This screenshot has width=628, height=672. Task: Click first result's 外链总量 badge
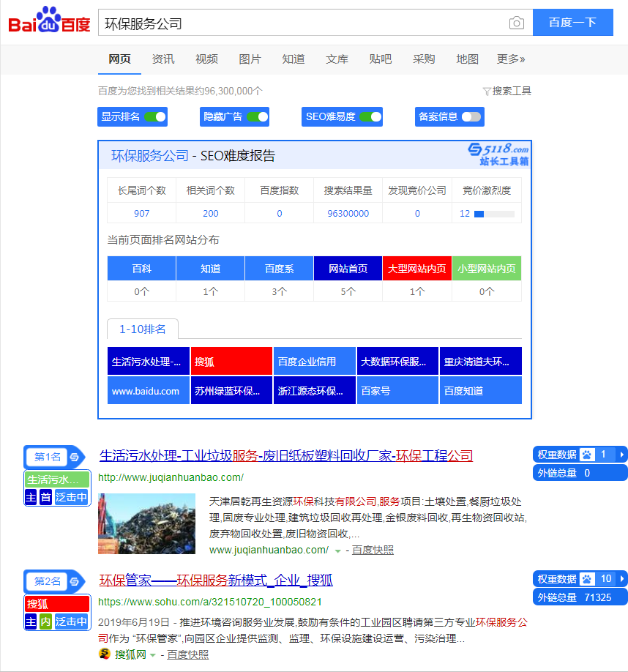(580, 473)
